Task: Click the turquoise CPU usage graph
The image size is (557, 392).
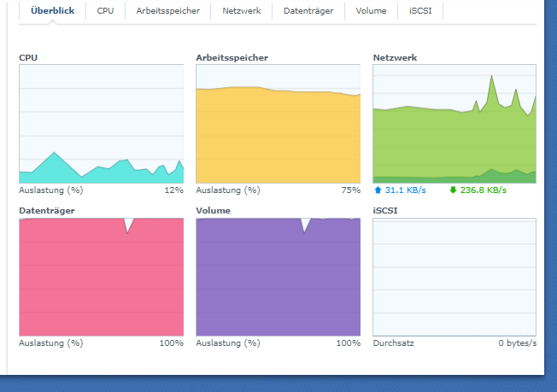Action: coord(101,124)
